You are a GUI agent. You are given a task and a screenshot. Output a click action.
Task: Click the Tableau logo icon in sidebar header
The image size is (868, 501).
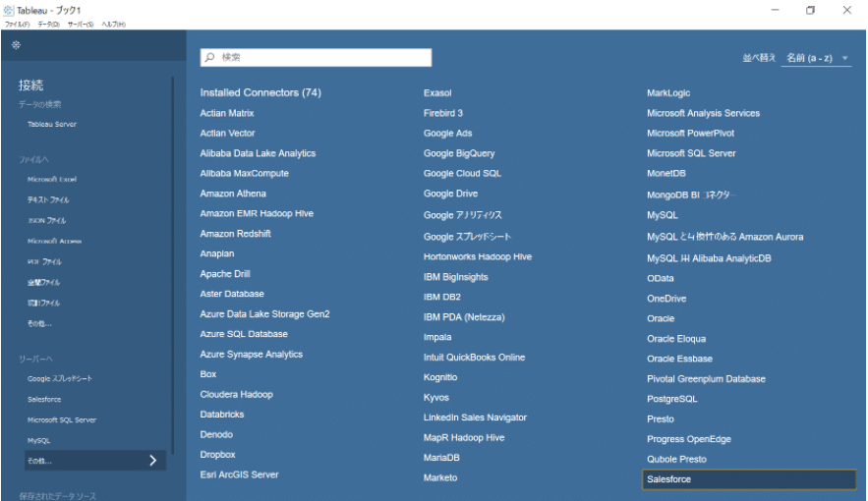pos(16,45)
